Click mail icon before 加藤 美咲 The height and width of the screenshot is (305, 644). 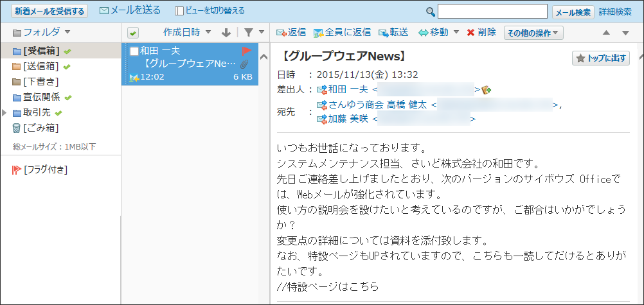coord(321,119)
